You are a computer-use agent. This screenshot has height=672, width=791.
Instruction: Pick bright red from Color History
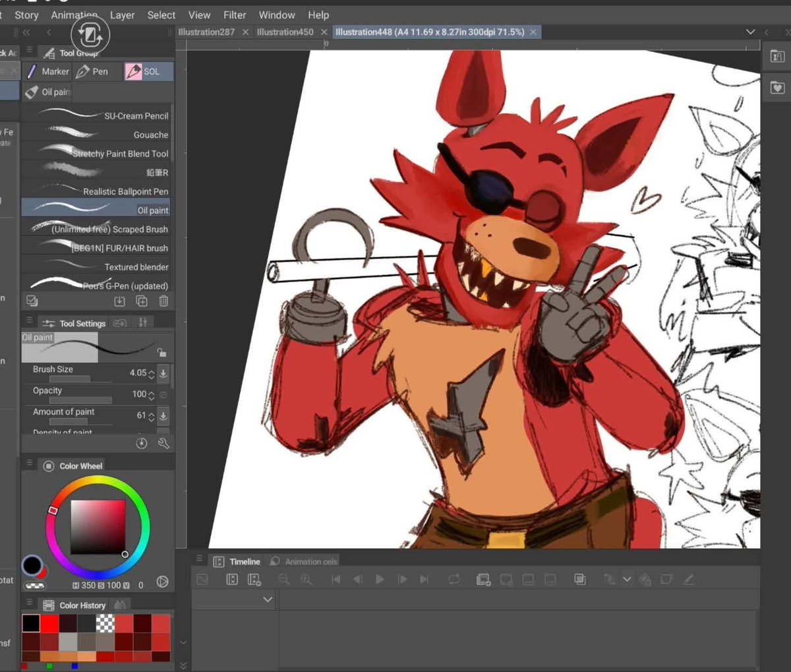pyautogui.click(x=49, y=623)
